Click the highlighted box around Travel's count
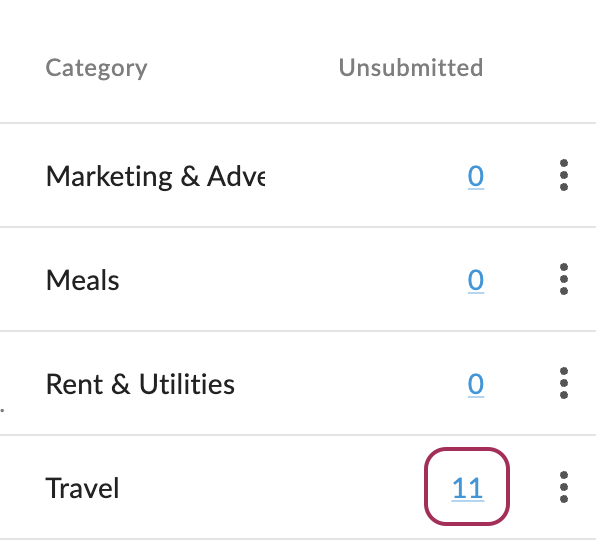The width and height of the screenshot is (596, 540). tap(467, 487)
